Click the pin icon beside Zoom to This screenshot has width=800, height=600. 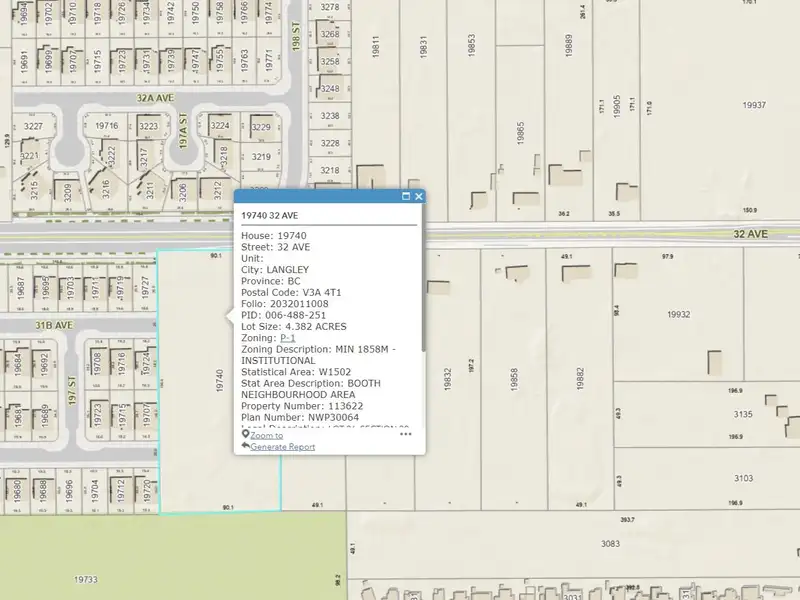245,435
